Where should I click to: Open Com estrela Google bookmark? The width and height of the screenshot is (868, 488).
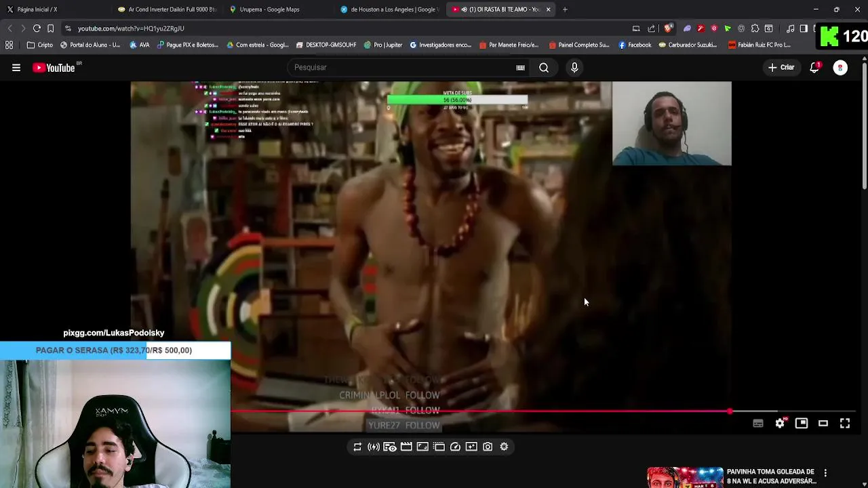click(x=258, y=45)
